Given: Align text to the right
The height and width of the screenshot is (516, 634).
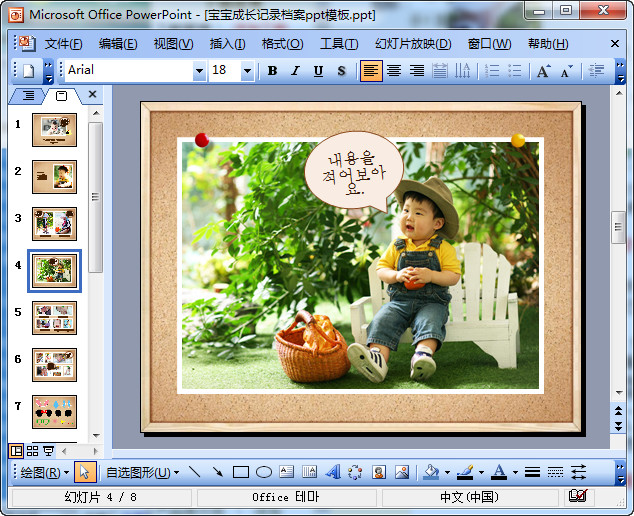Looking at the screenshot, I should pyautogui.click(x=417, y=71).
